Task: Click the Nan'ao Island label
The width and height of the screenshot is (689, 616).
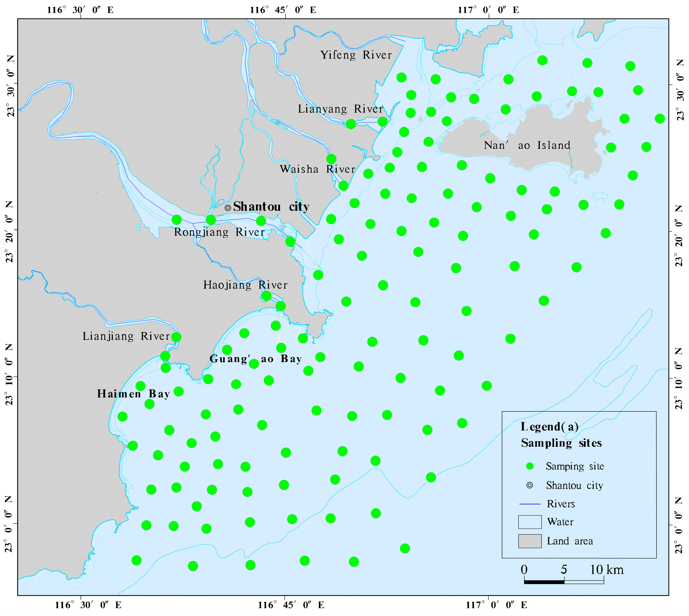Action: 527,145
